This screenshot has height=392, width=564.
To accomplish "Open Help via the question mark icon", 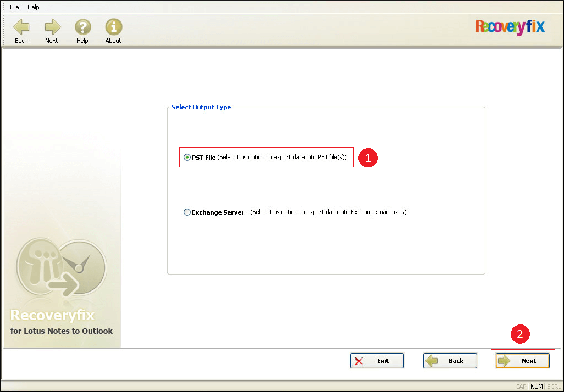I will pos(82,27).
